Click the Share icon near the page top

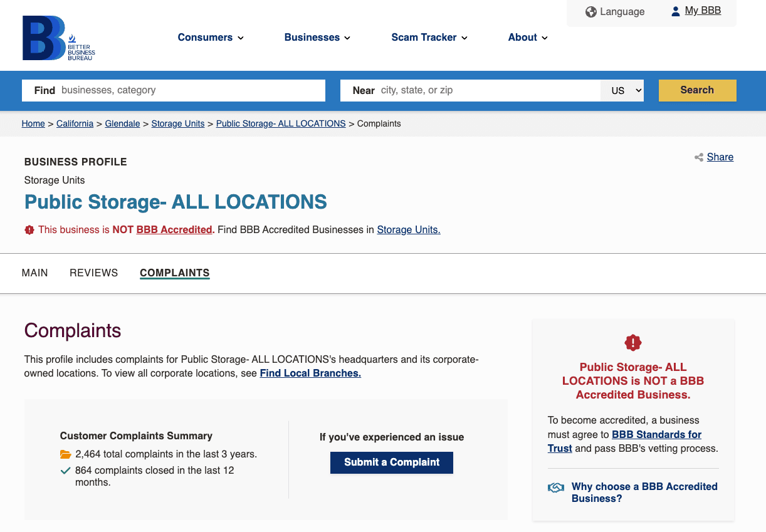(x=698, y=157)
